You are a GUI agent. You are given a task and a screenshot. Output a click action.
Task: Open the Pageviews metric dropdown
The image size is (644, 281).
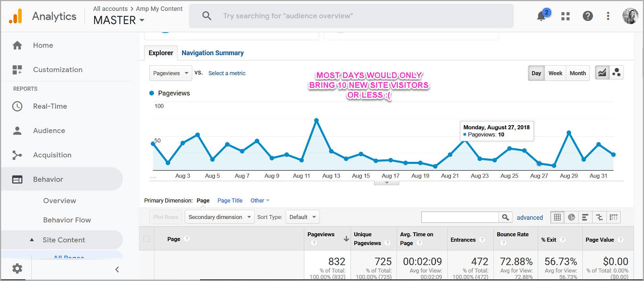[171, 73]
